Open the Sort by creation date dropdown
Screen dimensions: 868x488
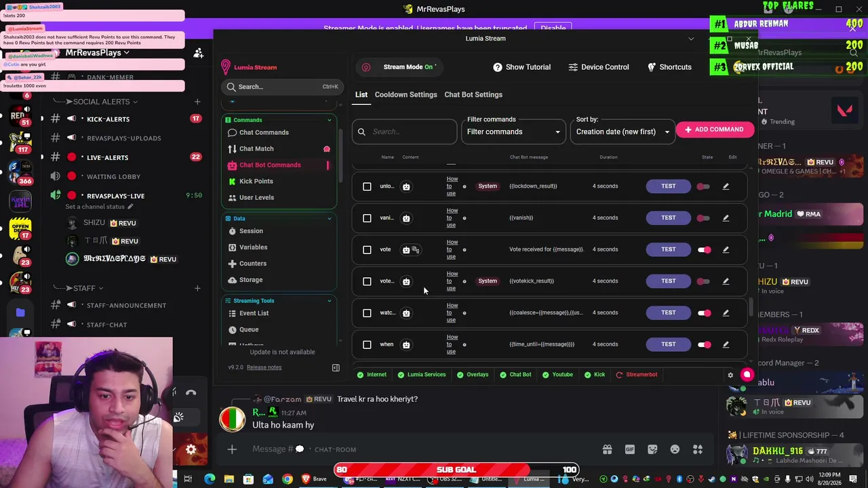pyautogui.click(x=623, y=131)
